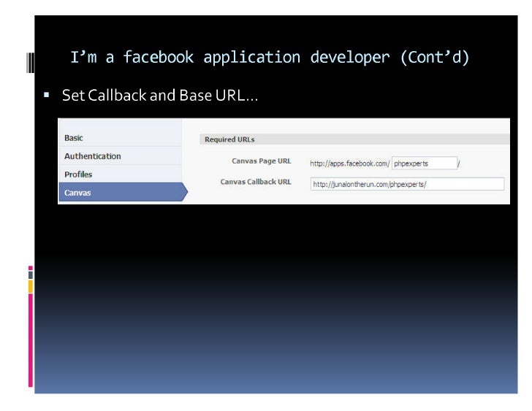Click the 'Canvas Callback URL' label
The image size is (532, 411).
[x=256, y=182]
